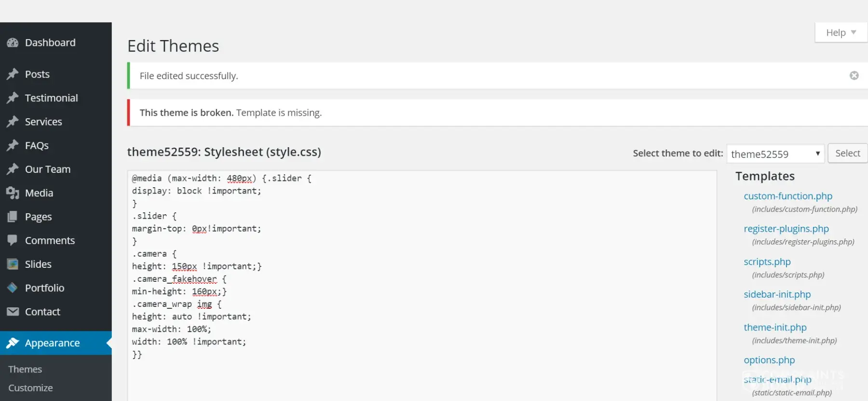Click inside the stylesheet code editor
The width and height of the screenshot is (868, 401).
click(x=421, y=290)
